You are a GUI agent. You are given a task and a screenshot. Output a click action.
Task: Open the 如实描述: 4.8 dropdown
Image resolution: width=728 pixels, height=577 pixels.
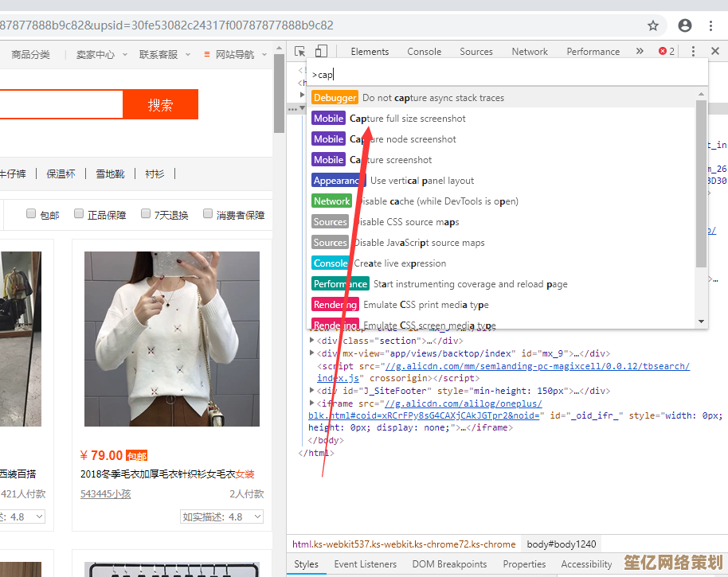click(x=222, y=517)
